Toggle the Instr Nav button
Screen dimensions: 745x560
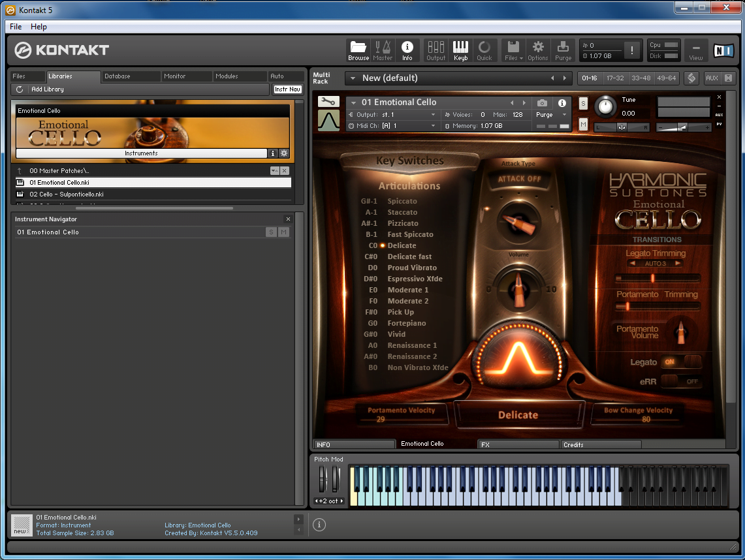[287, 89]
